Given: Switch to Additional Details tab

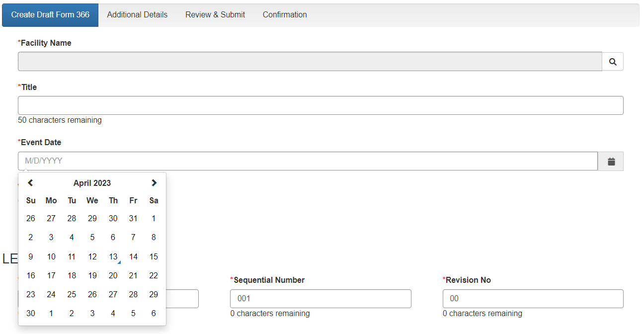Looking at the screenshot, I should pos(137,15).
